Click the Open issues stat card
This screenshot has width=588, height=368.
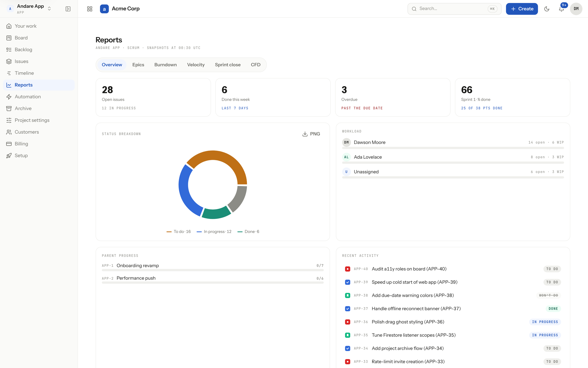click(153, 97)
